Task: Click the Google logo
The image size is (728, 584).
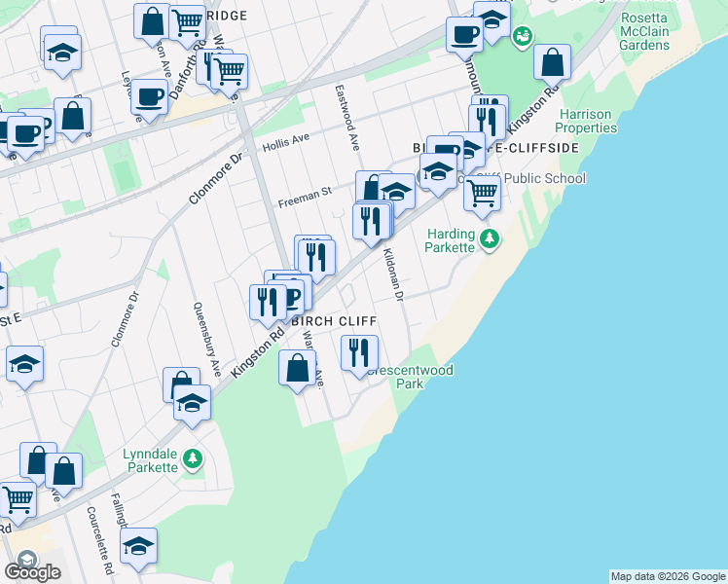Action: 32,572
